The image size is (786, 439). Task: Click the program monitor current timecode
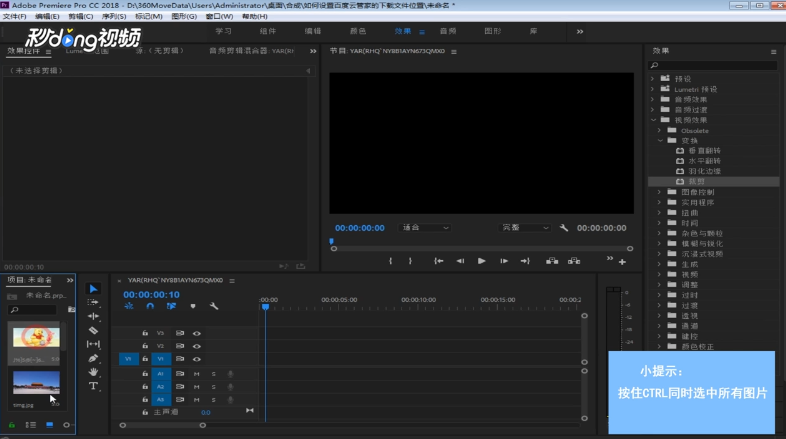tap(360, 228)
